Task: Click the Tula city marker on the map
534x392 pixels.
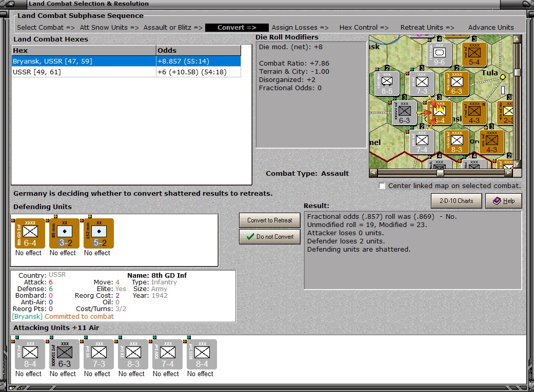Action: [x=503, y=77]
